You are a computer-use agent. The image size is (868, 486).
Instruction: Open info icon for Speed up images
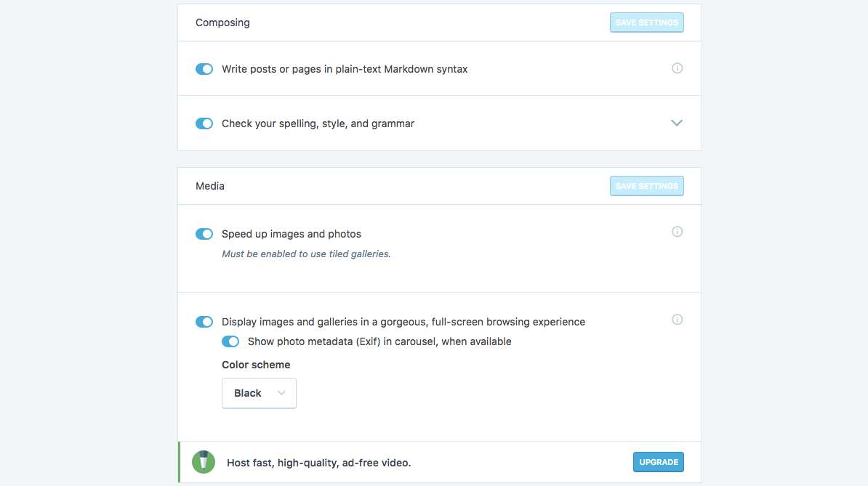tap(677, 232)
